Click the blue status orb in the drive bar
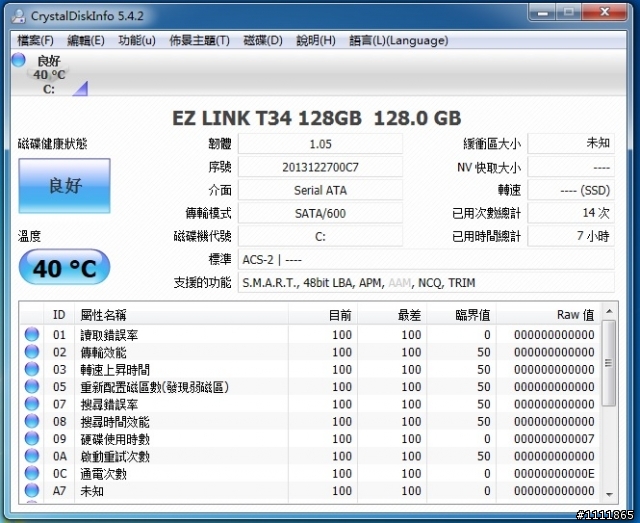 [x=18, y=60]
